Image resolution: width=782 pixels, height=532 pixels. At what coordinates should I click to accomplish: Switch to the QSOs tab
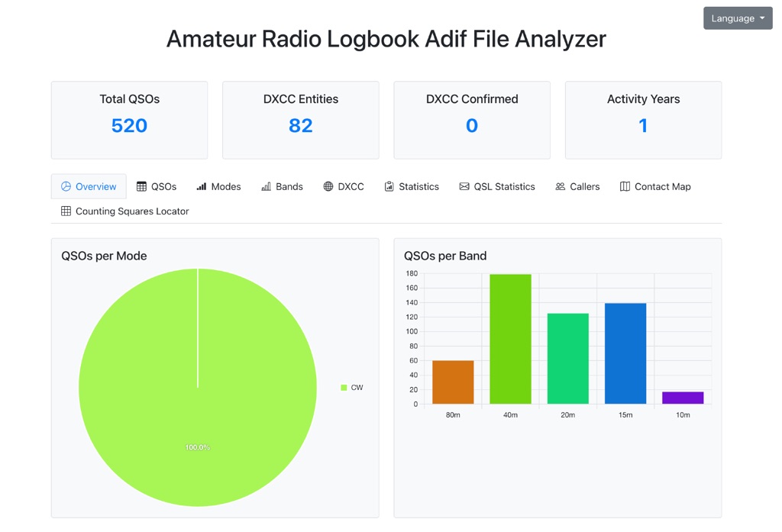pyautogui.click(x=156, y=185)
